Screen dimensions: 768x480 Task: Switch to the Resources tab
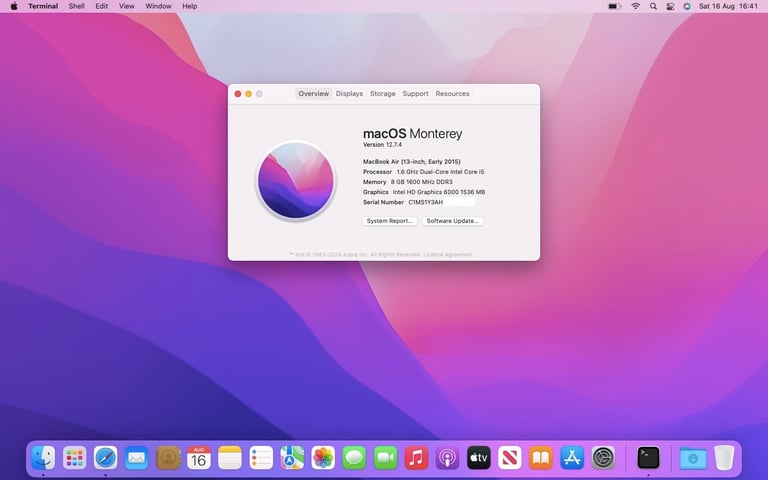453,94
